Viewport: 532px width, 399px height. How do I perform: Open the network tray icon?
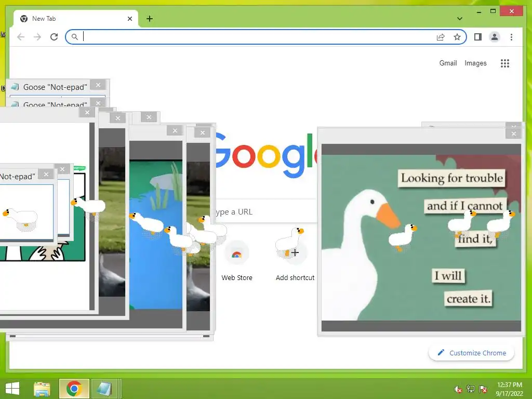pyautogui.click(x=471, y=389)
